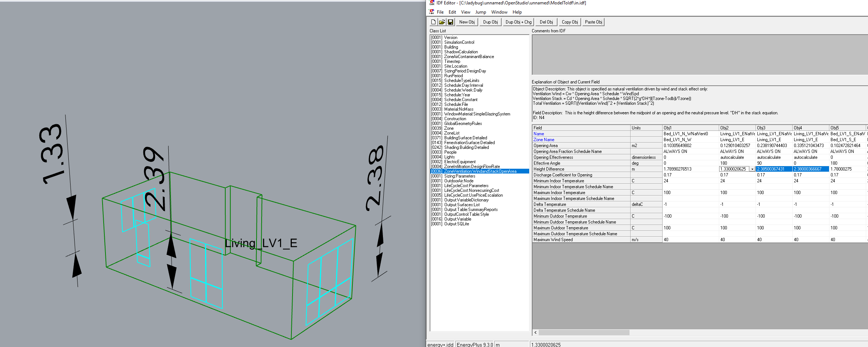Click the horizontal scrollbar thumb in object grid
The height and width of the screenshot is (347, 868).
point(584,332)
